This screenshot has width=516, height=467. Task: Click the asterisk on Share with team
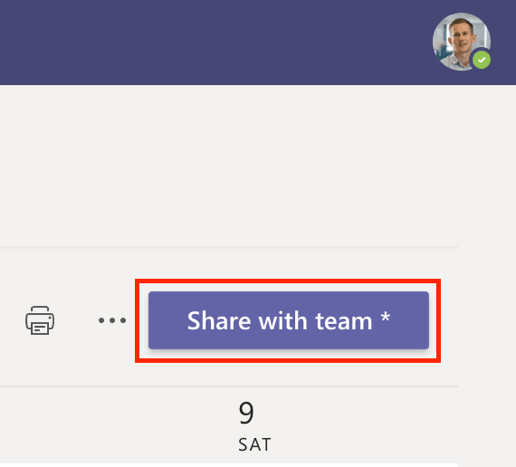point(385,316)
